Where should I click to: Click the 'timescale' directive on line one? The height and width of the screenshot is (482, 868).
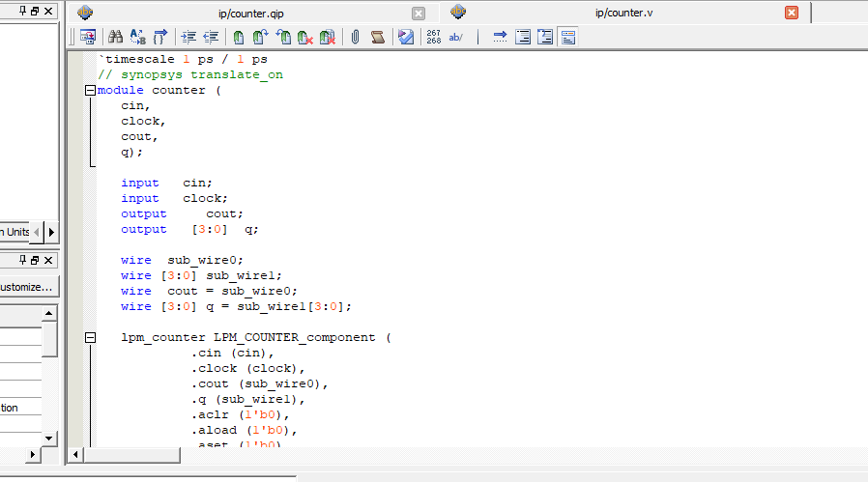coord(136,59)
